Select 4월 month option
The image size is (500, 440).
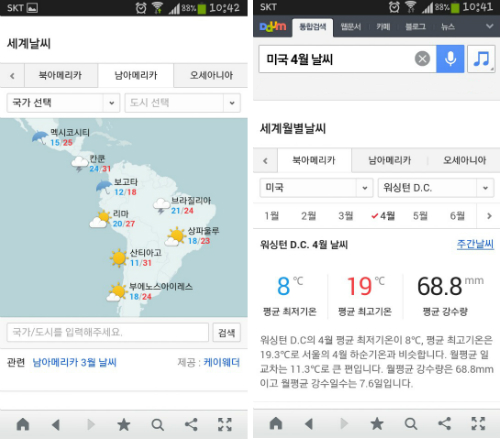383,216
